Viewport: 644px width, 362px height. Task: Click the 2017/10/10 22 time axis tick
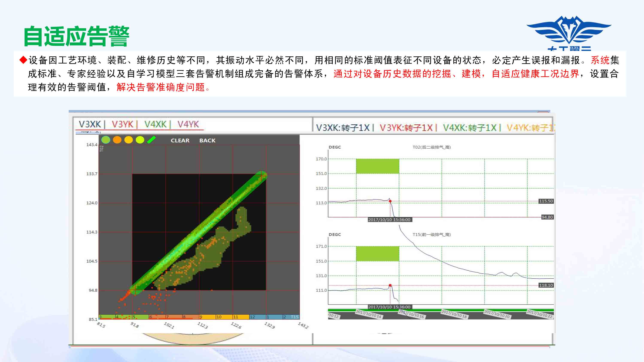[540, 314]
